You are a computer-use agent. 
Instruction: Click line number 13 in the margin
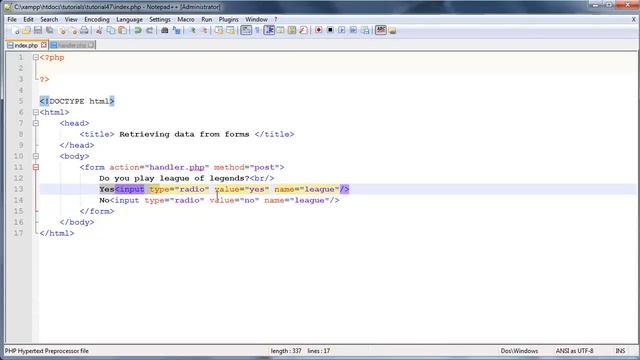pyautogui.click(x=19, y=189)
